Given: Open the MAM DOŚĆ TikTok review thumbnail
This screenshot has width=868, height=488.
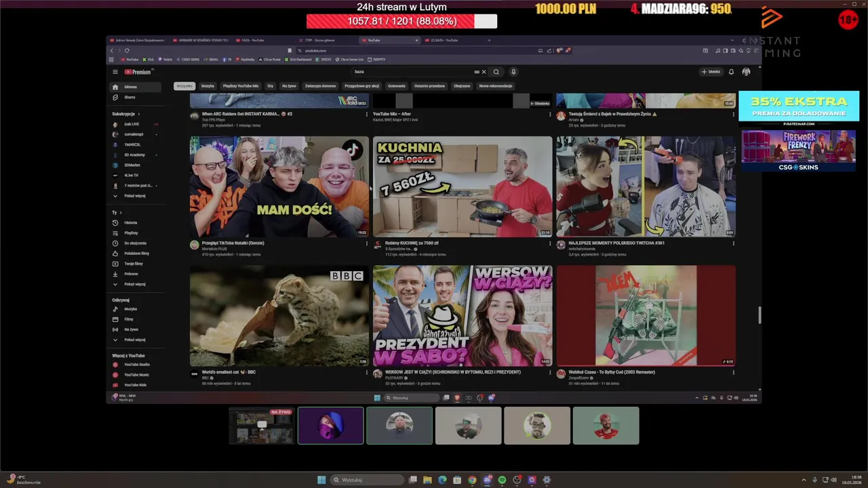Looking at the screenshot, I should (279, 186).
